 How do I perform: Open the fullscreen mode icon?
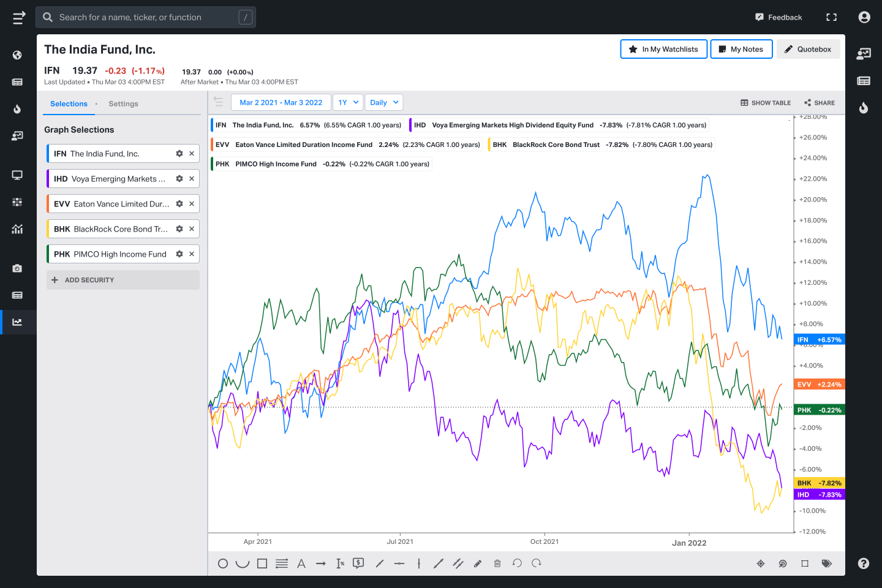[x=831, y=17]
